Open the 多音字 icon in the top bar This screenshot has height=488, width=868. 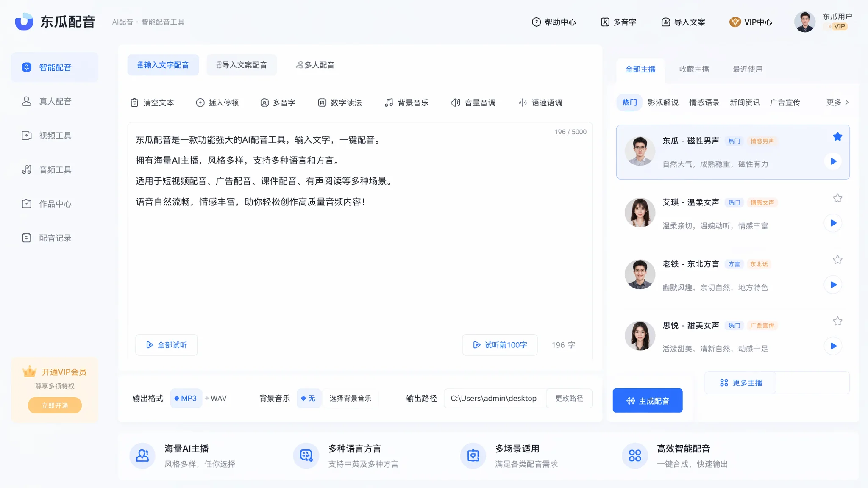click(605, 22)
